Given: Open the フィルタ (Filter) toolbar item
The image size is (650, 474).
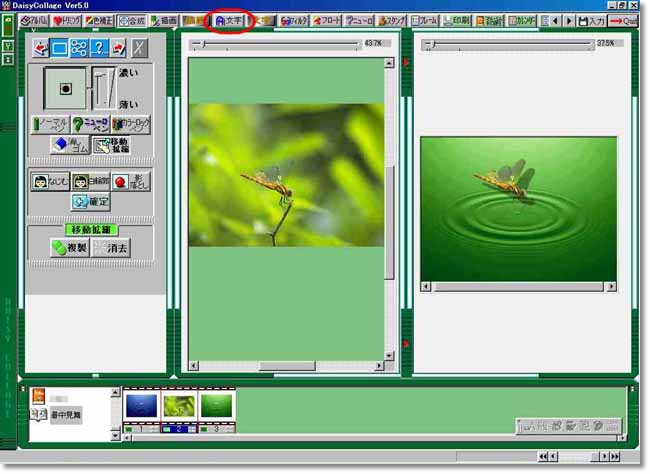Looking at the screenshot, I should pos(294,21).
